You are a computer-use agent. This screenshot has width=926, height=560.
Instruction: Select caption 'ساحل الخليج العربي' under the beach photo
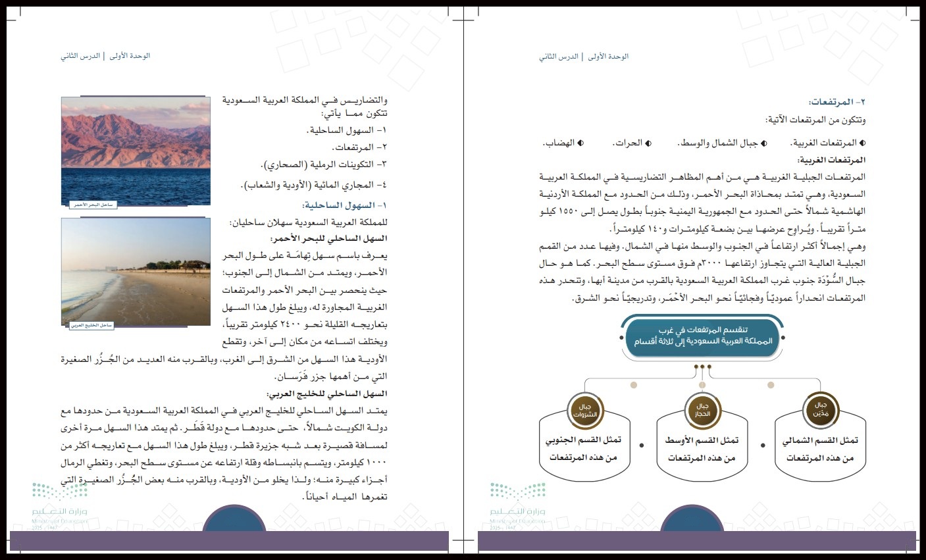[91, 325]
